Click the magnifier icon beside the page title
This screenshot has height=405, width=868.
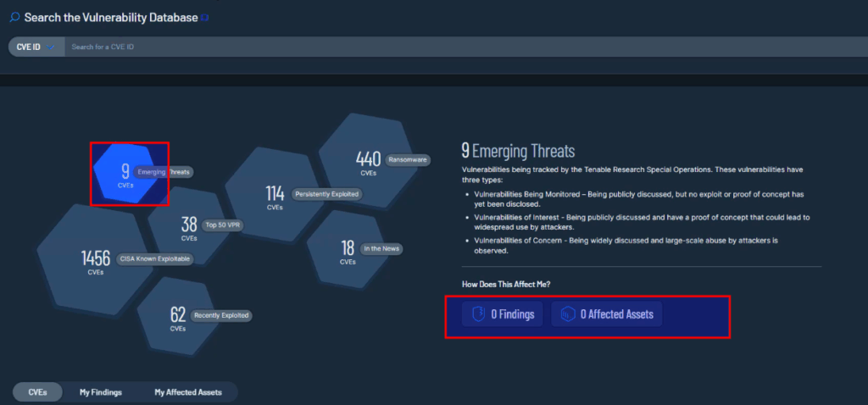[14, 17]
